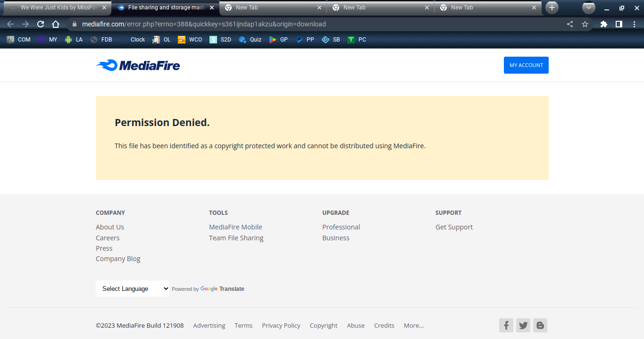Open the extensions puzzle icon
Screen dimensions: 644x339
604,24
